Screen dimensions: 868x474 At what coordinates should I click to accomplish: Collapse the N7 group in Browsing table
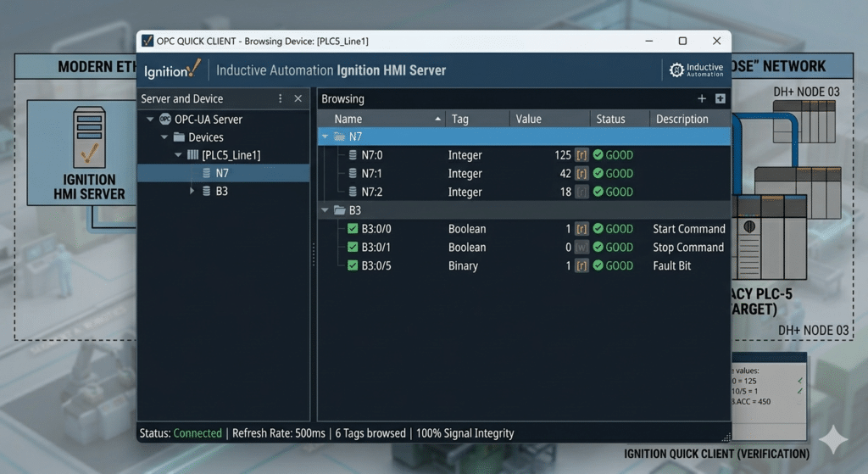[325, 137]
